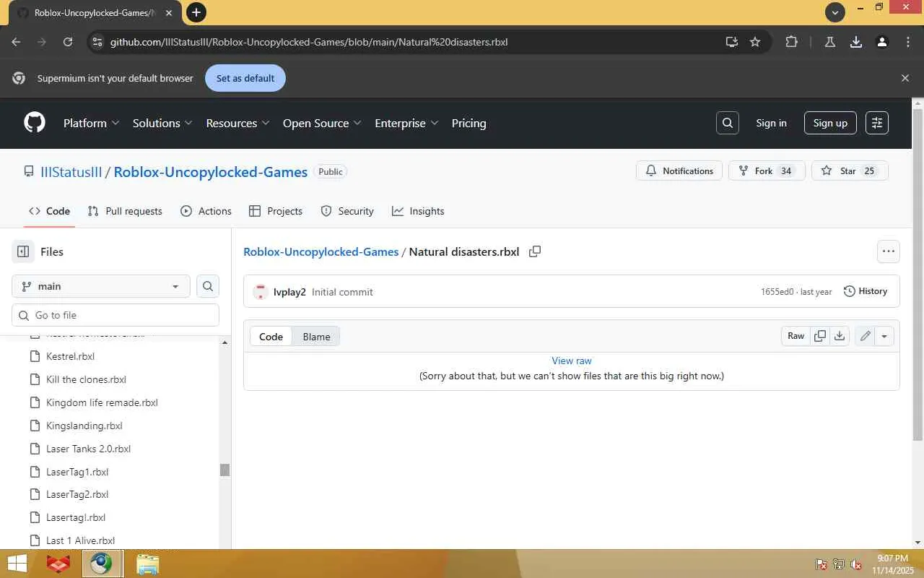Switch to Blame view toggle

click(x=316, y=337)
